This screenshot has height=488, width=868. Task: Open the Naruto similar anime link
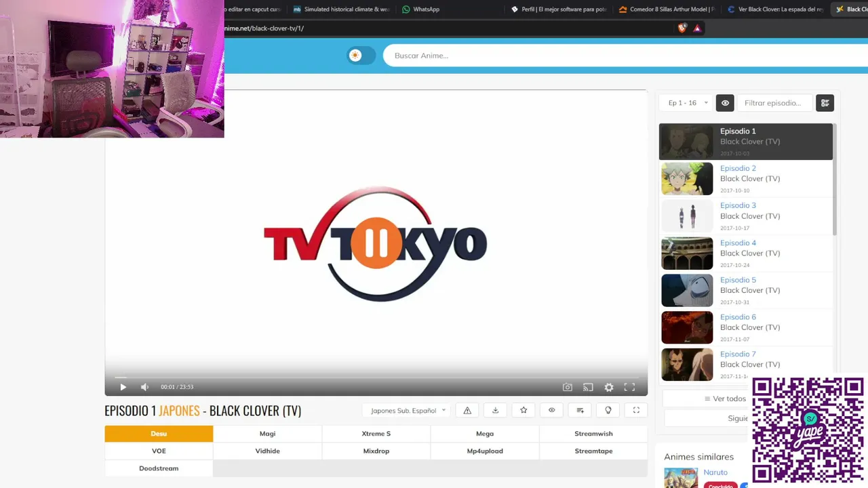tap(715, 472)
